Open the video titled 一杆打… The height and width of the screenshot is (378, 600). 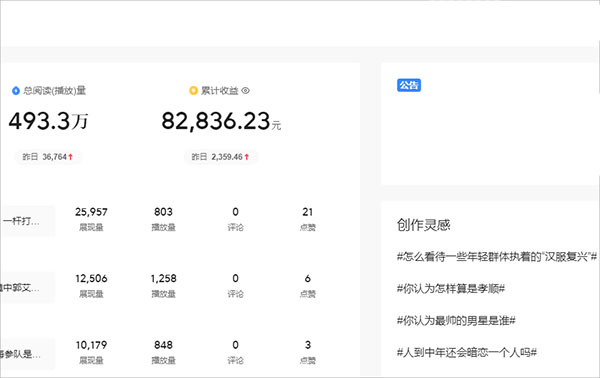(x=21, y=221)
